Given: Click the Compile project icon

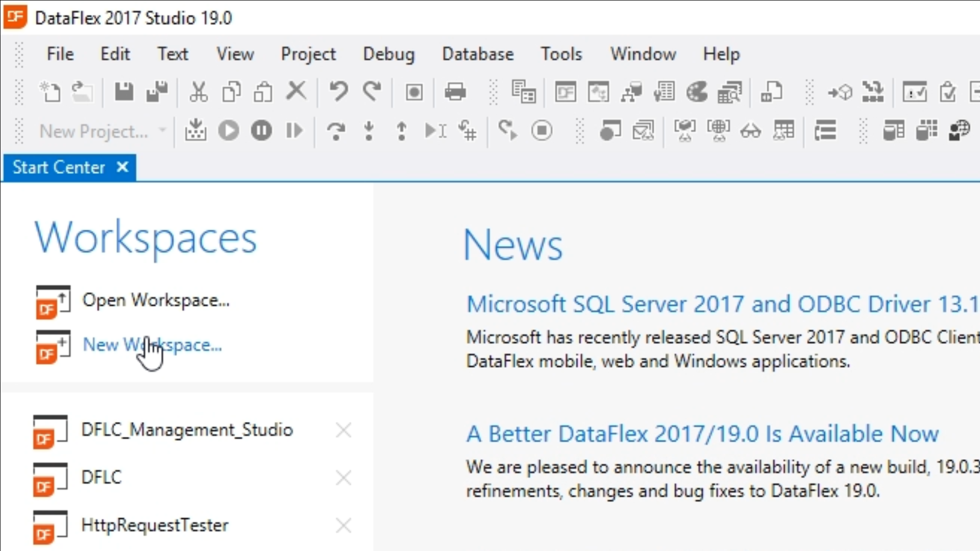Looking at the screenshot, I should (x=195, y=131).
